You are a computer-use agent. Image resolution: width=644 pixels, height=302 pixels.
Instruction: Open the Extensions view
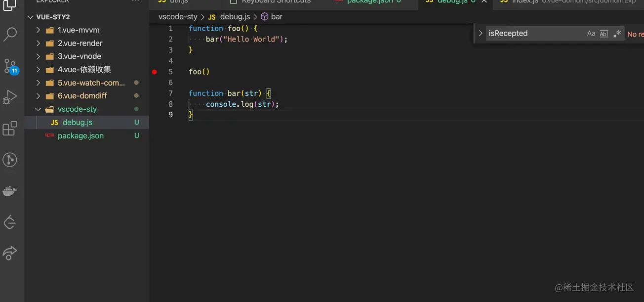[10, 129]
